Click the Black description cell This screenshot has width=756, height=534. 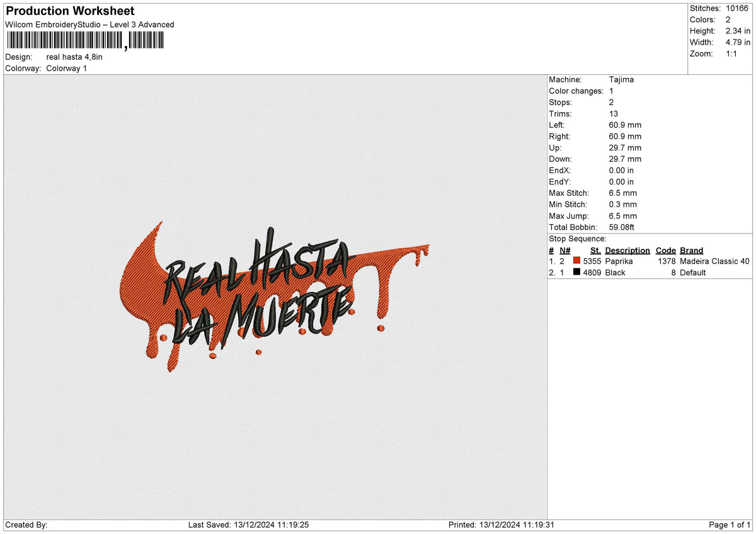coord(616,273)
